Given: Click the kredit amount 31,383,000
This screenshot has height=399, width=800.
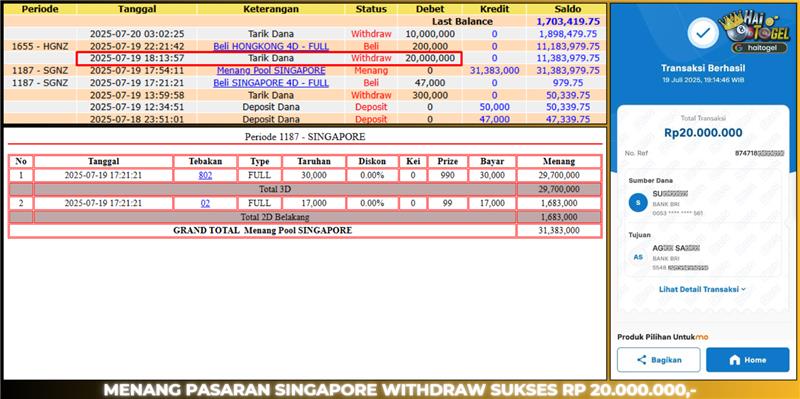Looking at the screenshot, I should [494, 70].
